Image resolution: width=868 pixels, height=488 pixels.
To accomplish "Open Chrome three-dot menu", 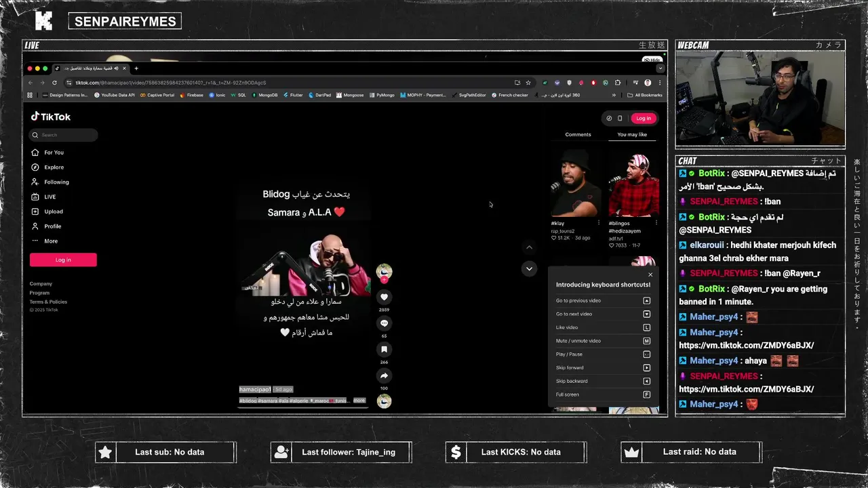I will pyautogui.click(x=660, y=83).
